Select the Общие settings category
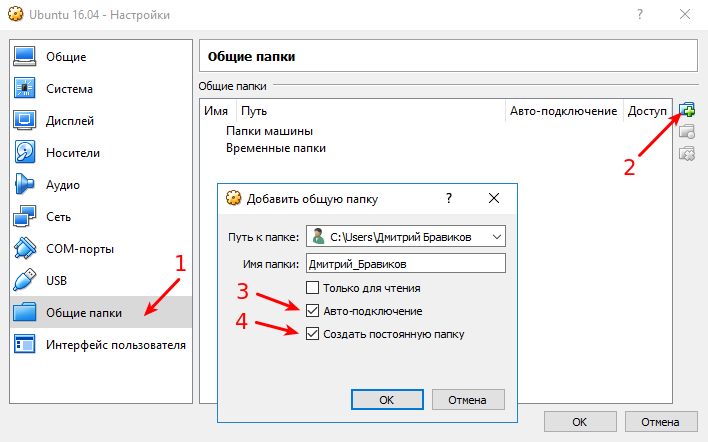The image size is (708, 442). 101,57
